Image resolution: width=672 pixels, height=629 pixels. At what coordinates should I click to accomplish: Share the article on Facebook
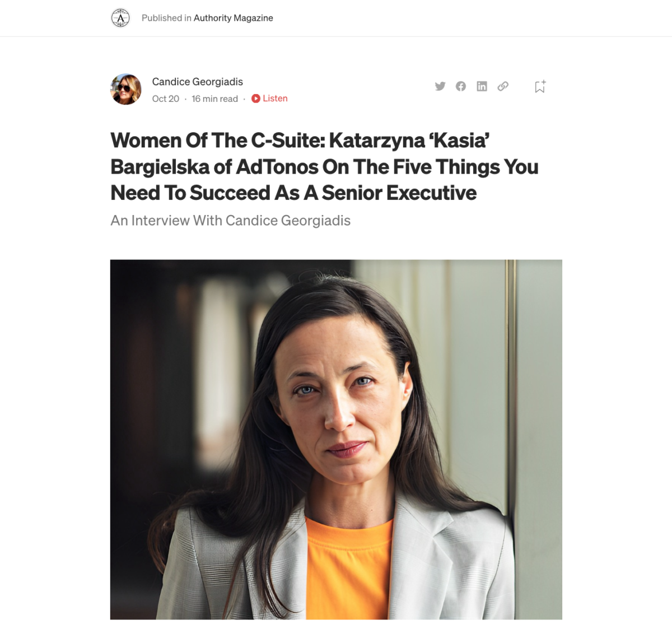(x=461, y=86)
